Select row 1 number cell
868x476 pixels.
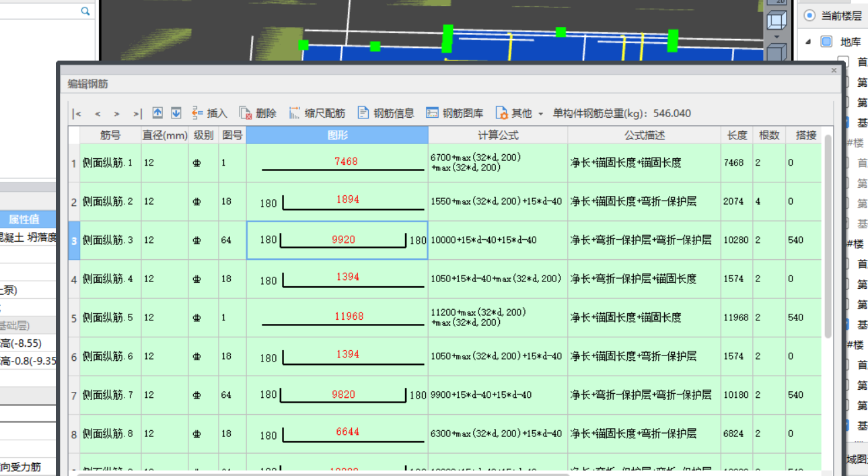74,163
